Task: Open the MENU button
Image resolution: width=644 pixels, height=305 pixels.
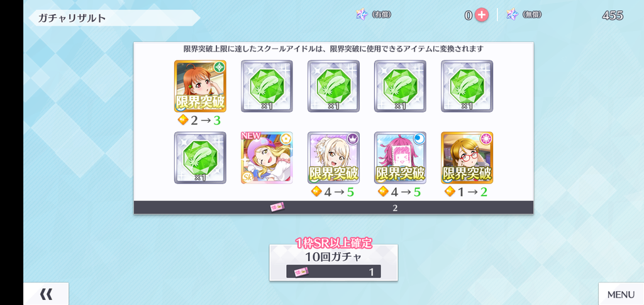Action: pyautogui.click(x=621, y=294)
